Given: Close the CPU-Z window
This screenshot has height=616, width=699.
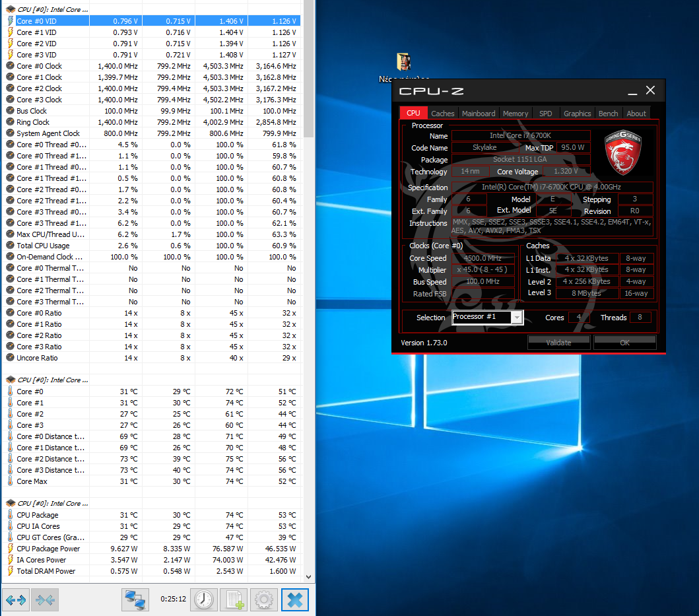Looking at the screenshot, I should tap(650, 90).
